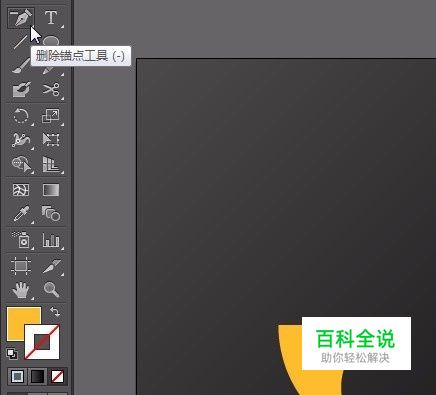Select the Column Graph tool
This screenshot has width=436, height=395.
(x=51, y=240)
